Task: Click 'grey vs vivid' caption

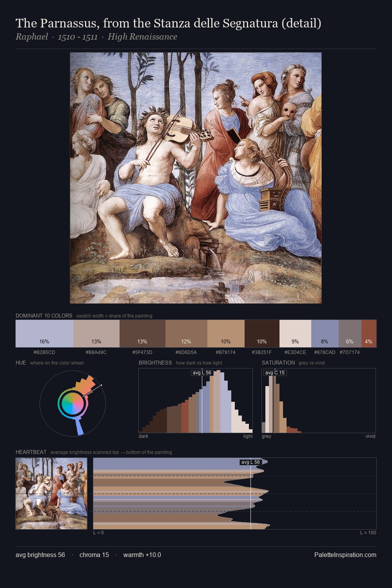Action: (x=312, y=363)
